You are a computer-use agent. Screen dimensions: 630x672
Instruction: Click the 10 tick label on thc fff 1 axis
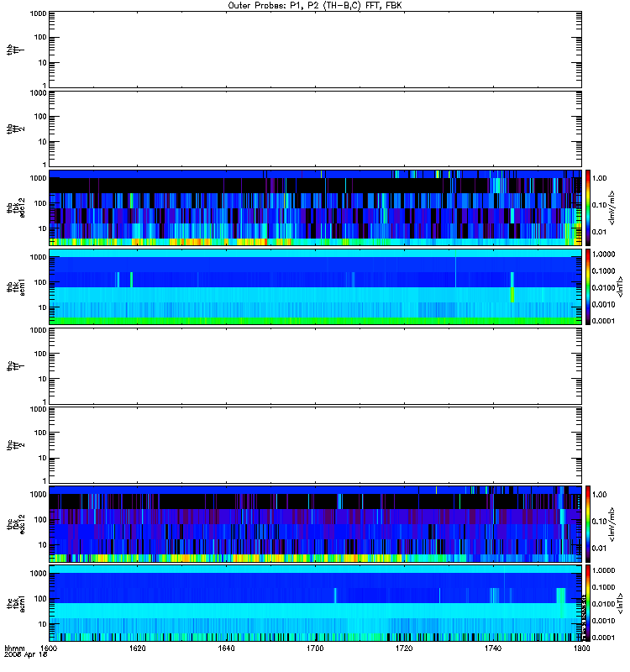click(43, 379)
